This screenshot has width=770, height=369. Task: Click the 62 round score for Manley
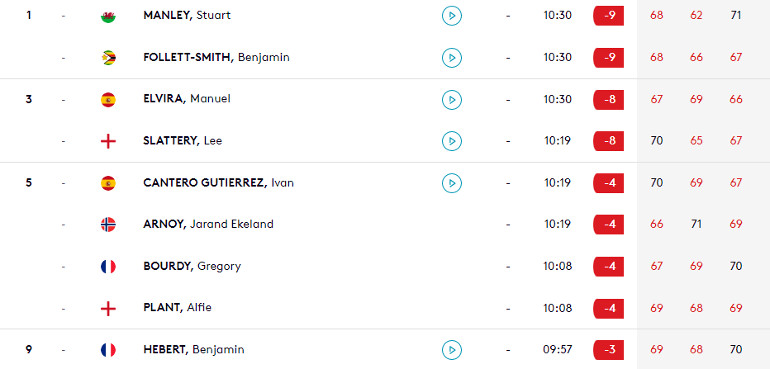point(696,15)
